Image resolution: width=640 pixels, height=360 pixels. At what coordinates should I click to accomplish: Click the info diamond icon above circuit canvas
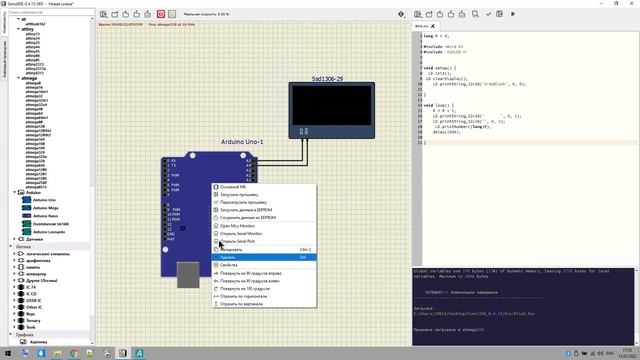coord(401,14)
